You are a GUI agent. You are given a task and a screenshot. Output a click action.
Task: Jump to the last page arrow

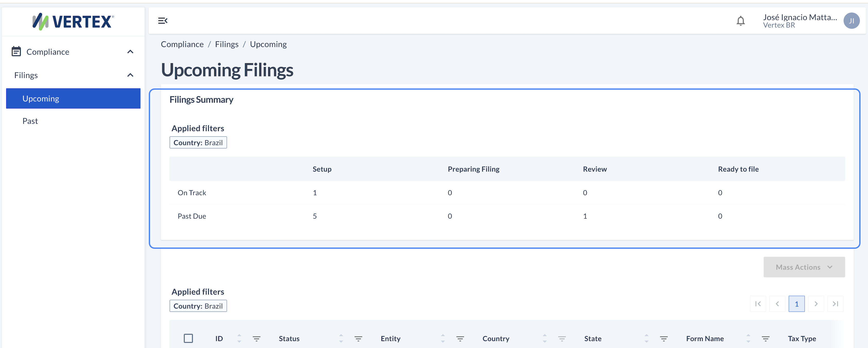[x=835, y=304]
